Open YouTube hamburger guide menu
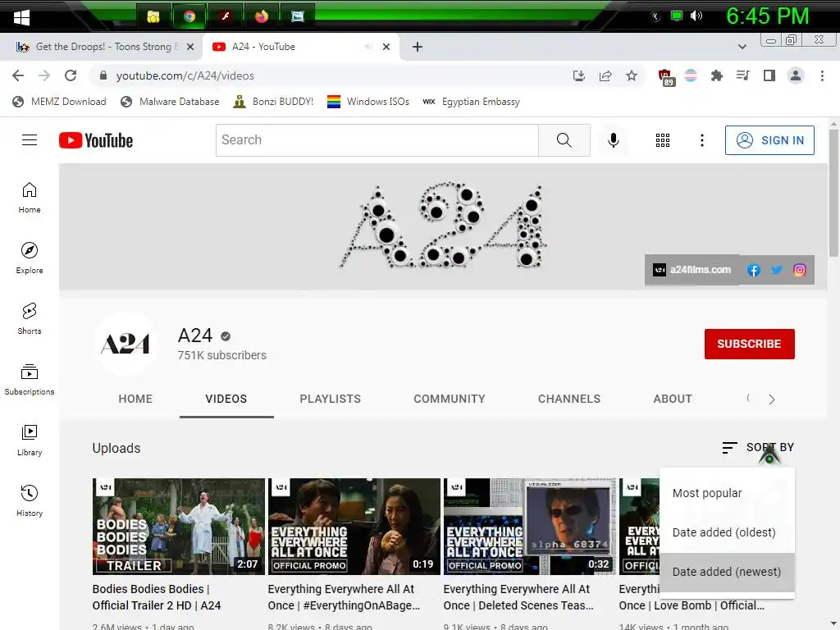 tap(30, 139)
